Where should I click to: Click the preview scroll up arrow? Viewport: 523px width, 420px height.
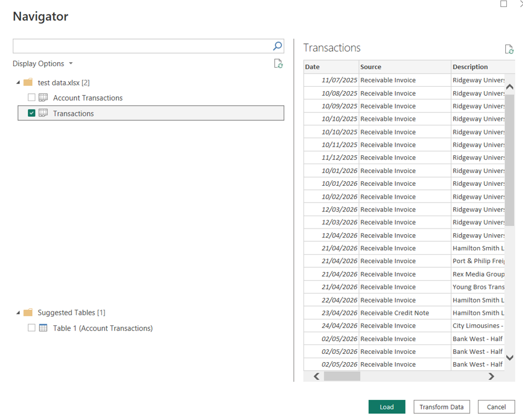click(x=510, y=87)
